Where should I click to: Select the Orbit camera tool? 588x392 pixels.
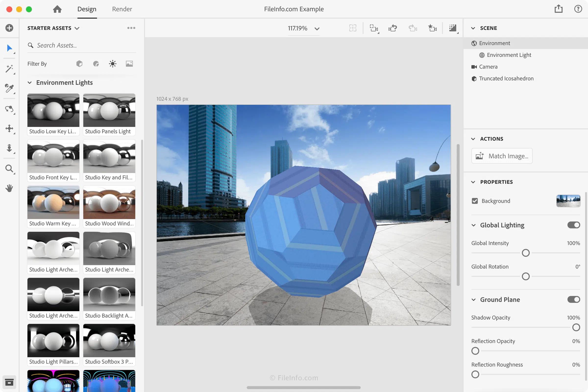pos(9,109)
